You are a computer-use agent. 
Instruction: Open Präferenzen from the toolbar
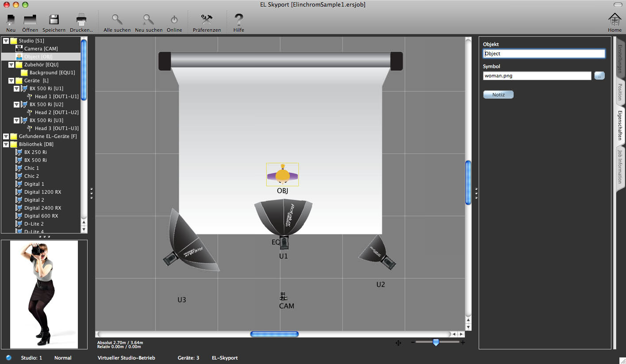(x=207, y=20)
